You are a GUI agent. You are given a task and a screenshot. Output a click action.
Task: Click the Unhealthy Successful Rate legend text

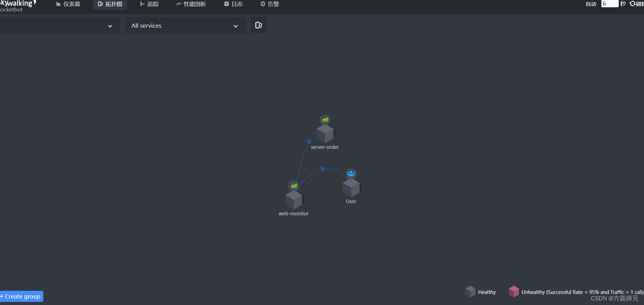583,292
